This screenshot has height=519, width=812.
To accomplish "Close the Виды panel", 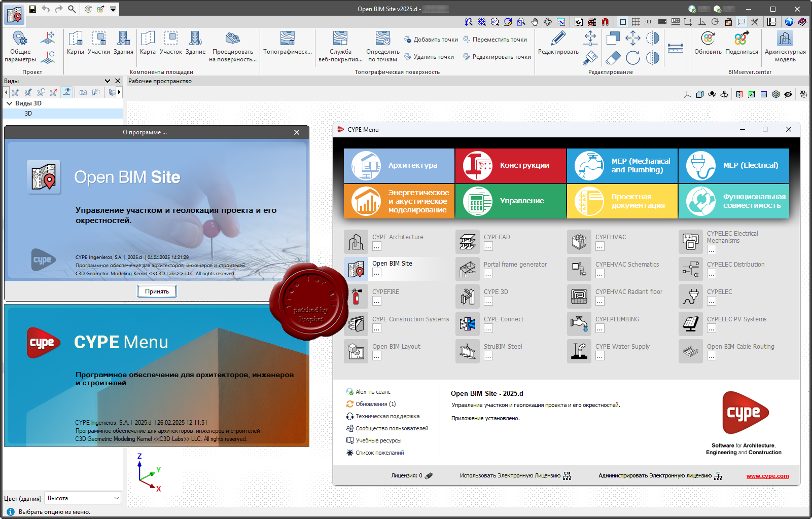I will click(x=118, y=81).
